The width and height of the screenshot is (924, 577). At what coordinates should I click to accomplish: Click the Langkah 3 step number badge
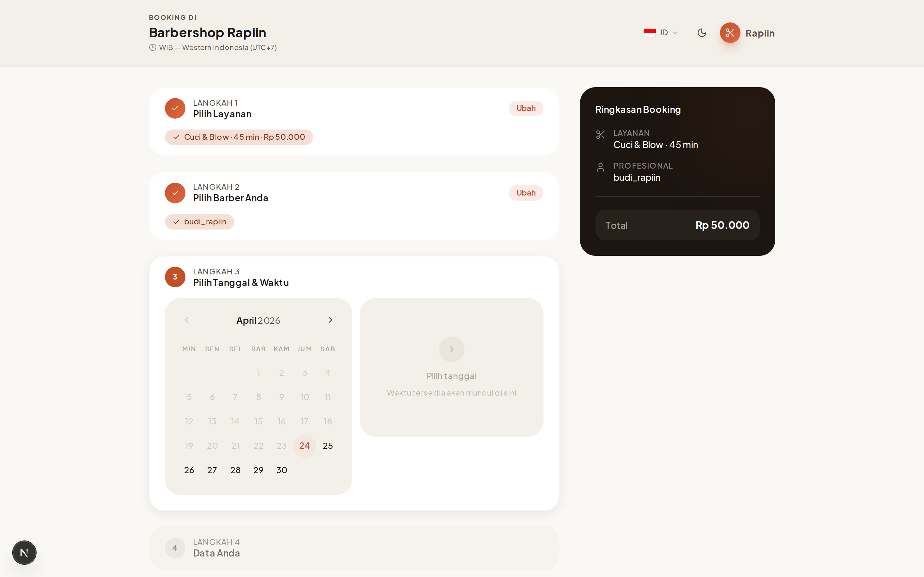(x=175, y=277)
